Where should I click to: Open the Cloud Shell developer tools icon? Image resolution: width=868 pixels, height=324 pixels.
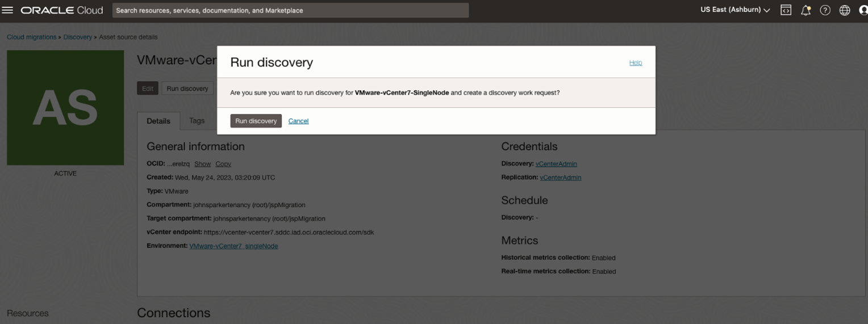786,10
